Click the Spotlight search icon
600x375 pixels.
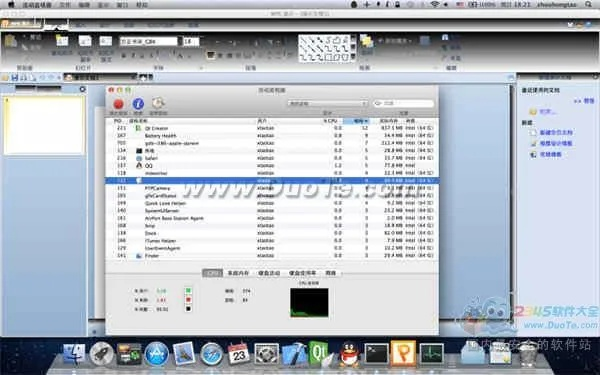click(589, 5)
